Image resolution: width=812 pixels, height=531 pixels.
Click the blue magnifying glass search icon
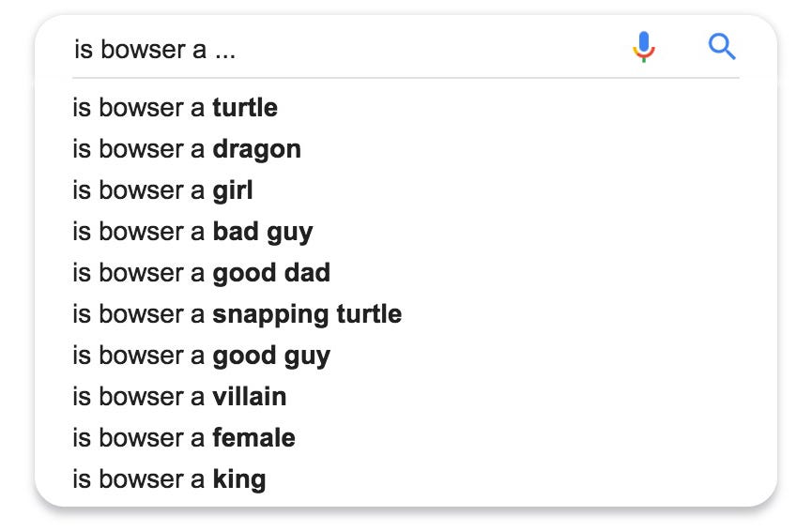tap(722, 47)
